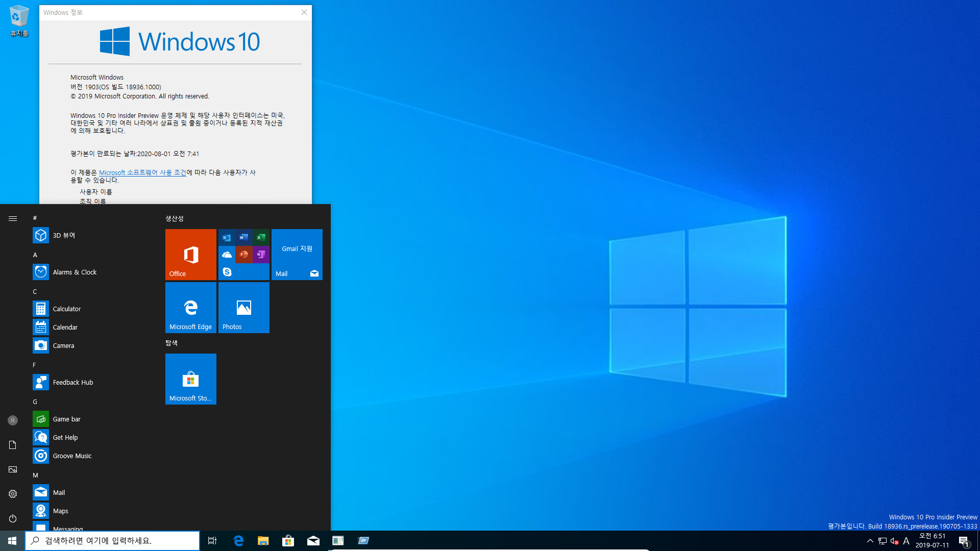Open Mail from the app list
Viewport: 980px width, 551px height.
(x=92, y=492)
